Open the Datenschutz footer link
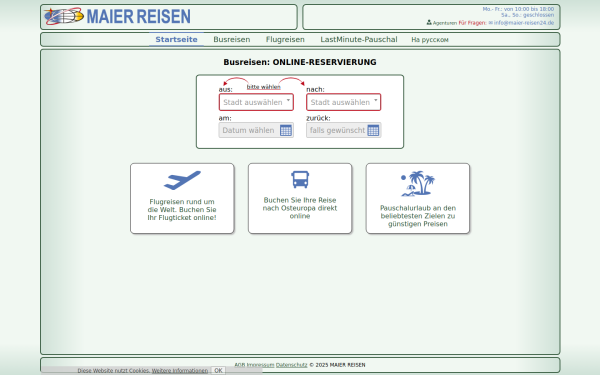Viewport: 600px width, 375px height. pyautogui.click(x=292, y=365)
